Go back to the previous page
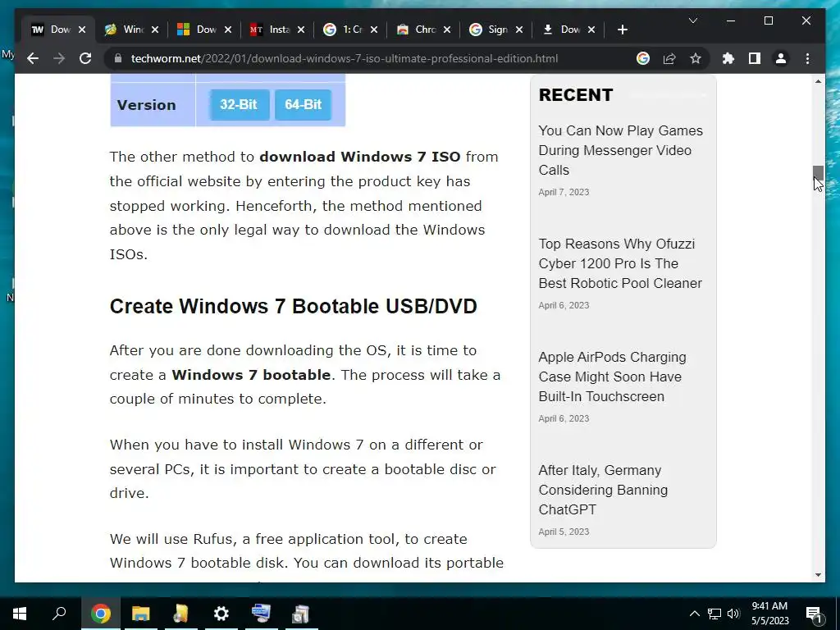 [x=33, y=58]
